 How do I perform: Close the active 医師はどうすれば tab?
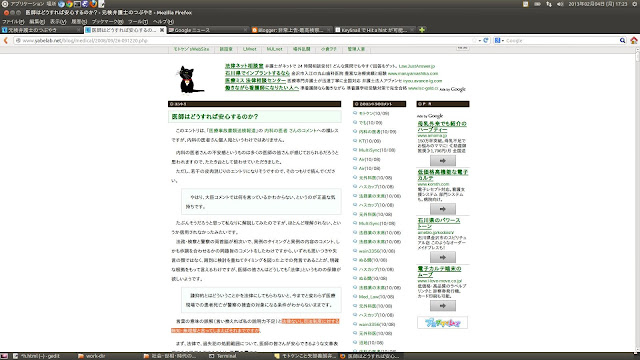pos(162,30)
